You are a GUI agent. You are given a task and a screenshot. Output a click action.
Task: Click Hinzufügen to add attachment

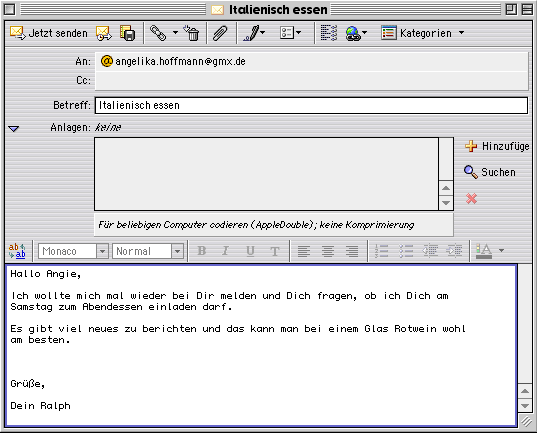[497, 146]
